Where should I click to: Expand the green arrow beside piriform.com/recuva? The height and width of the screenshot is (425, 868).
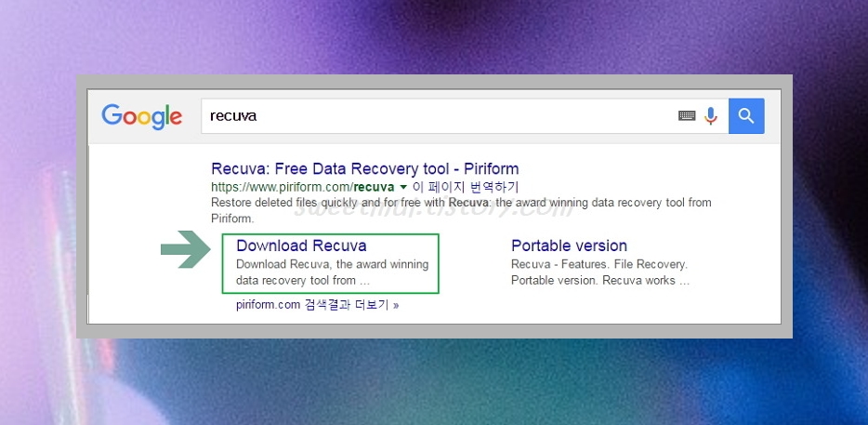pos(403,187)
